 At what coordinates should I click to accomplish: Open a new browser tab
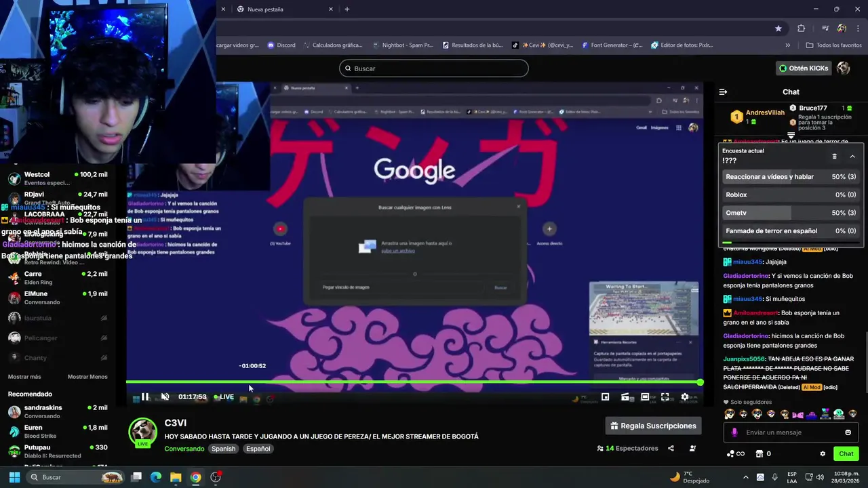click(x=347, y=9)
